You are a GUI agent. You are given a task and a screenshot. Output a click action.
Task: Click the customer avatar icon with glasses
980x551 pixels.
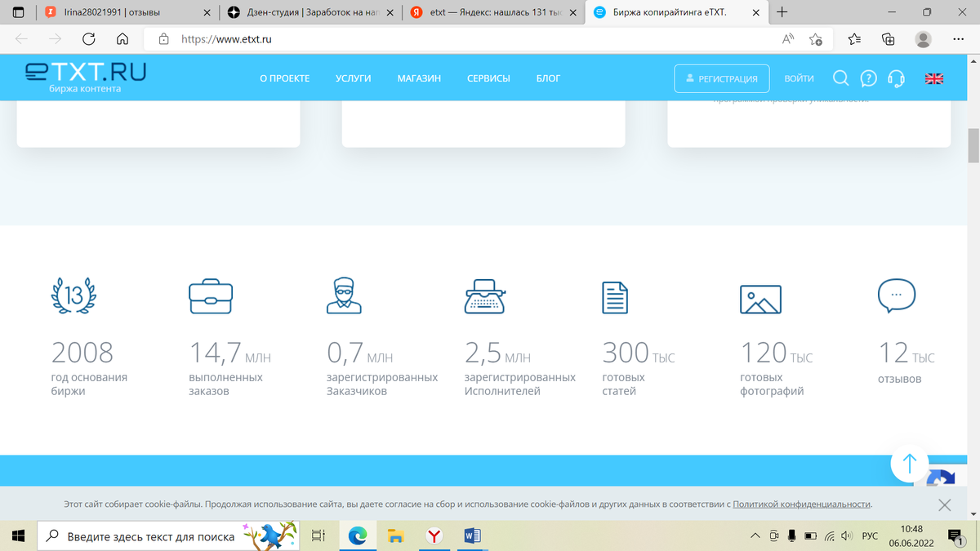pyautogui.click(x=344, y=295)
